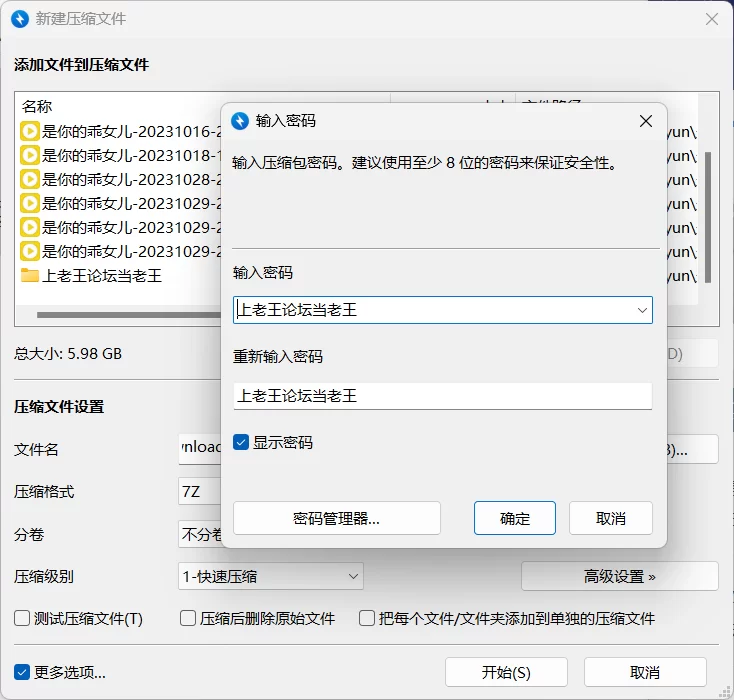Viewport: 734px width, 700px height.
Task: Click the file list horizontal scrollbar
Action: 129,315
